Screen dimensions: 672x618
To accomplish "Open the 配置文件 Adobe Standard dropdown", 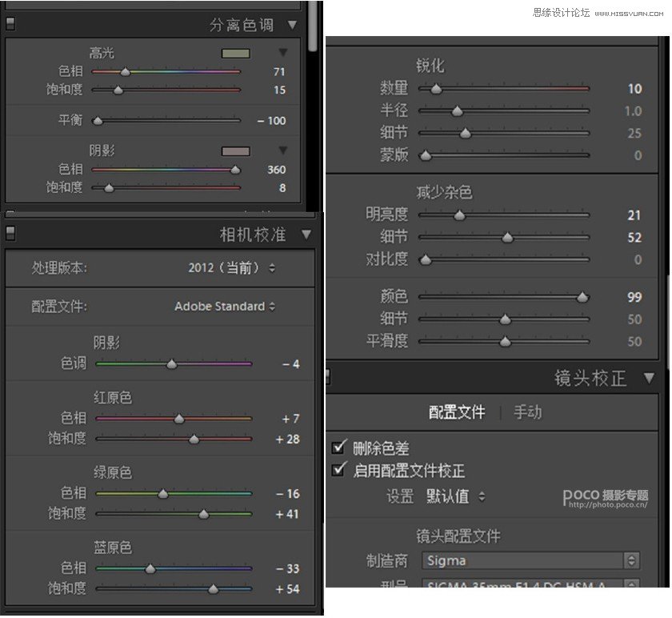I will [x=225, y=307].
